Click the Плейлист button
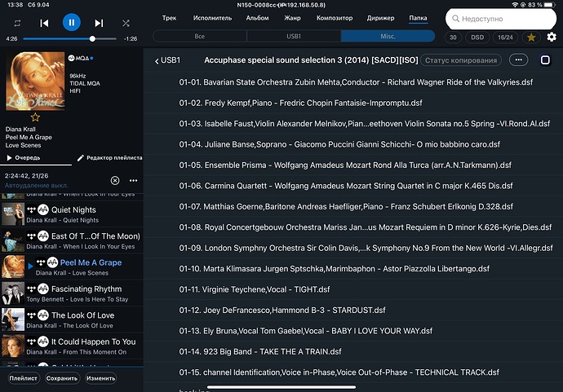 point(24,378)
